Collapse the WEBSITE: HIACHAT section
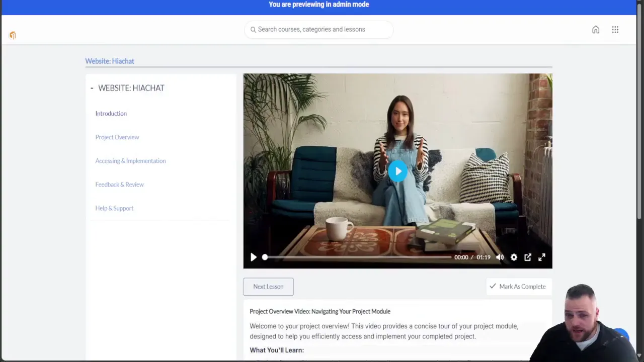The image size is (644, 362). tap(92, 88)
